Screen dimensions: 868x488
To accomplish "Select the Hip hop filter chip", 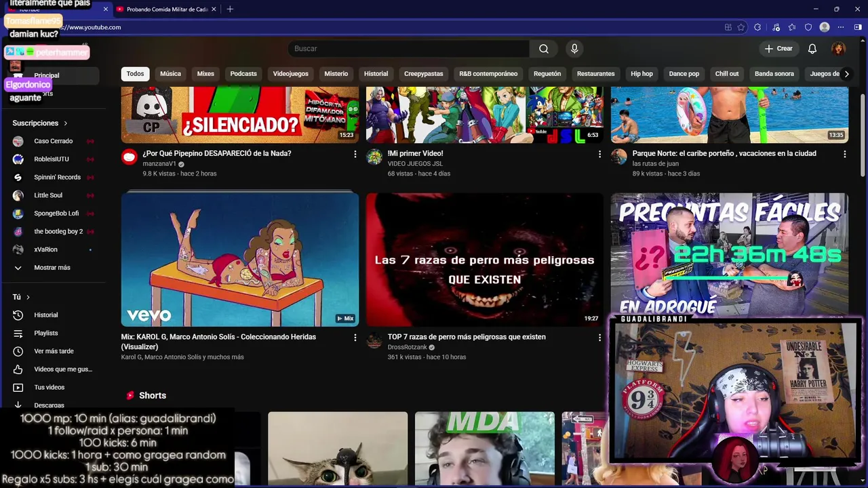I will [642, 74].
